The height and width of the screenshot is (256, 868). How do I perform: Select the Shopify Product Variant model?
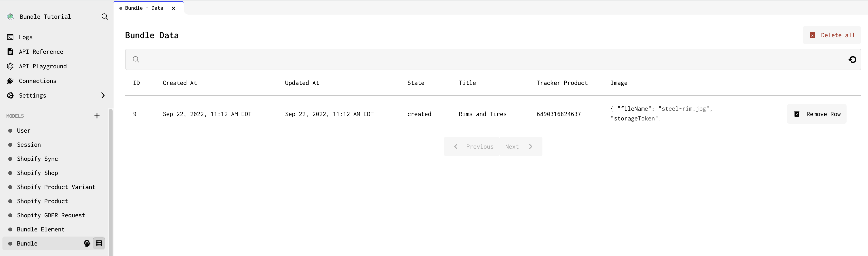(56, 187)
